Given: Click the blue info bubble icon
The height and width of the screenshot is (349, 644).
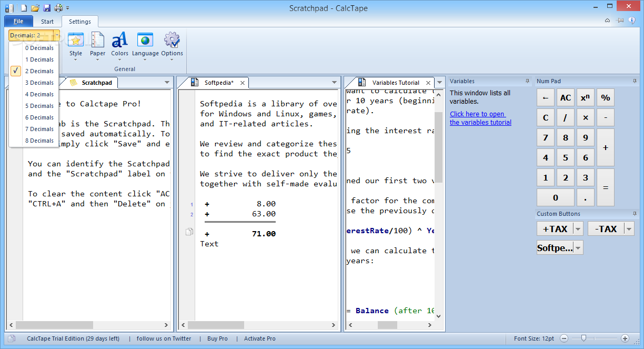Looking at the screenshot, I should [x=632, y=20].
